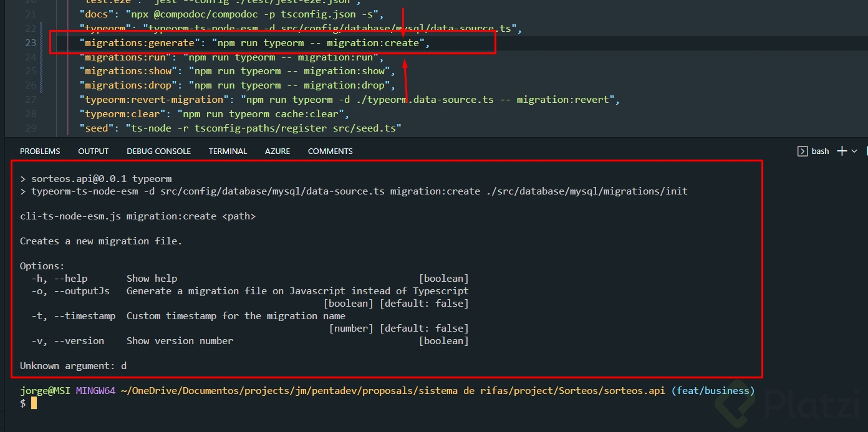
Task: Click the plus icon to add a new terminal
Action: click(842, 151)
